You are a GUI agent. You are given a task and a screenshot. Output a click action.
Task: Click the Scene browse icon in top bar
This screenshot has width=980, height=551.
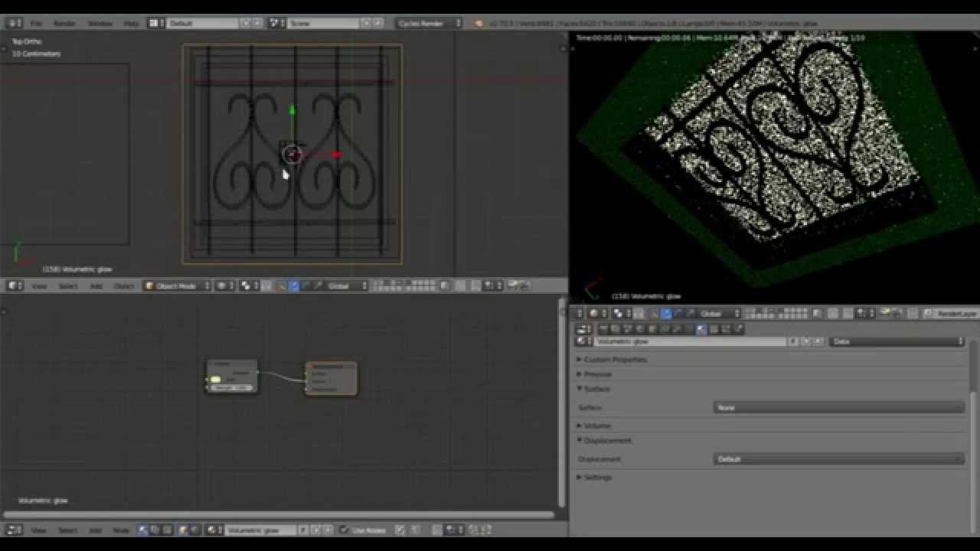(278, 24)
